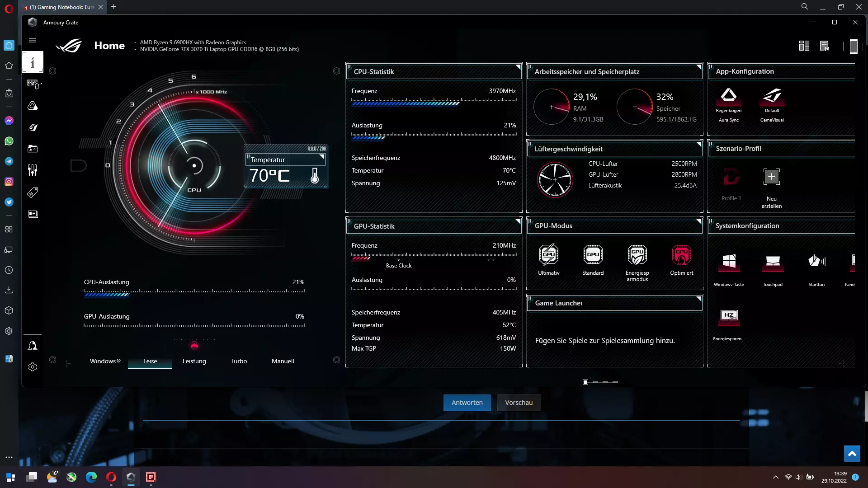Show hidden system tray icons chevron
868x488 pixels.
tap(776, 477)
